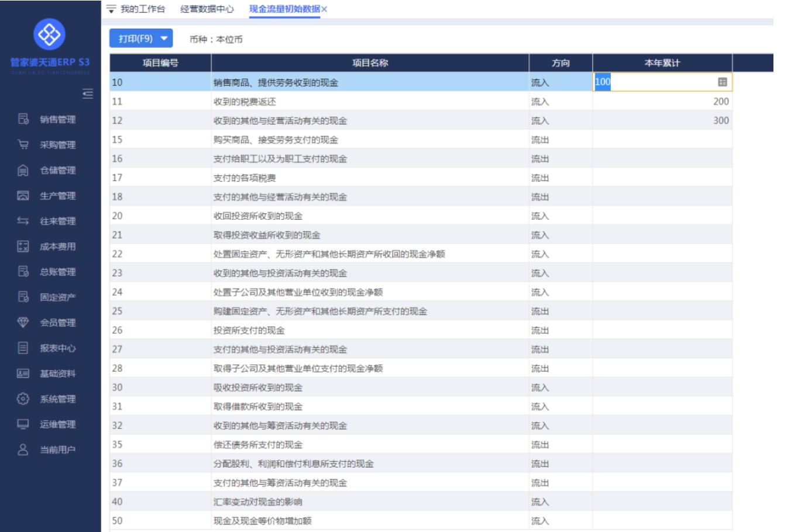Select row 支付给职工以及为职工支付的现金
Viewport: 791px width, 532px height.
421,158
